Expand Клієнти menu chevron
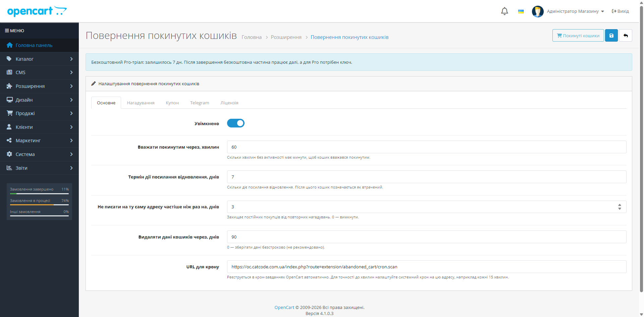 pyautogui.click(x=71, y=127)
